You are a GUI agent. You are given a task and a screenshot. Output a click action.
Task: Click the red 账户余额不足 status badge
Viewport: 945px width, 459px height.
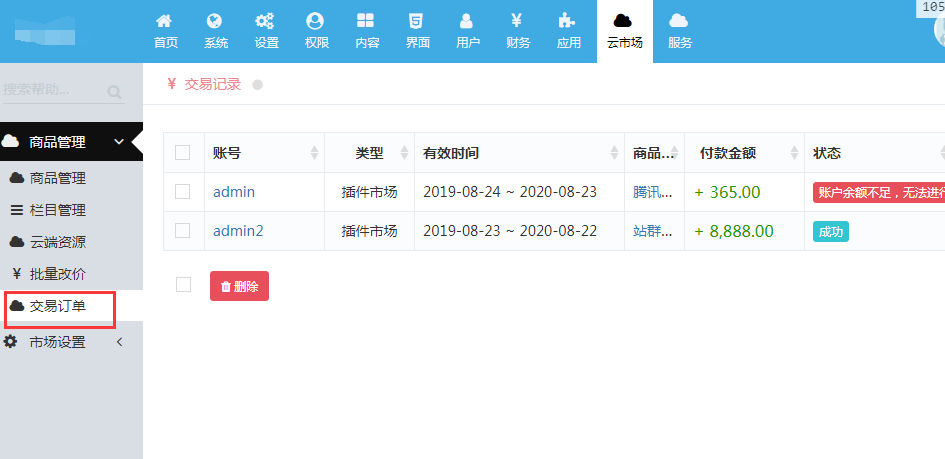(879, 193)
